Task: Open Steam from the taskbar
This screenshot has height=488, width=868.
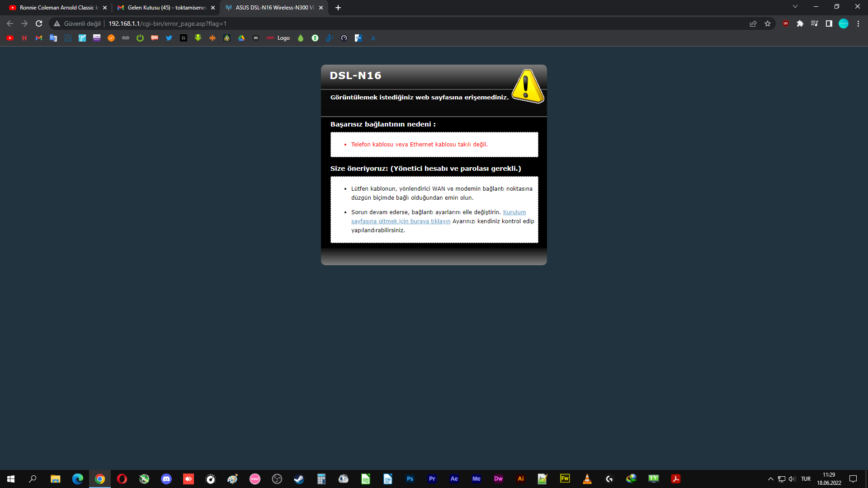Action: pyautogui.click(x=299, y=479)
